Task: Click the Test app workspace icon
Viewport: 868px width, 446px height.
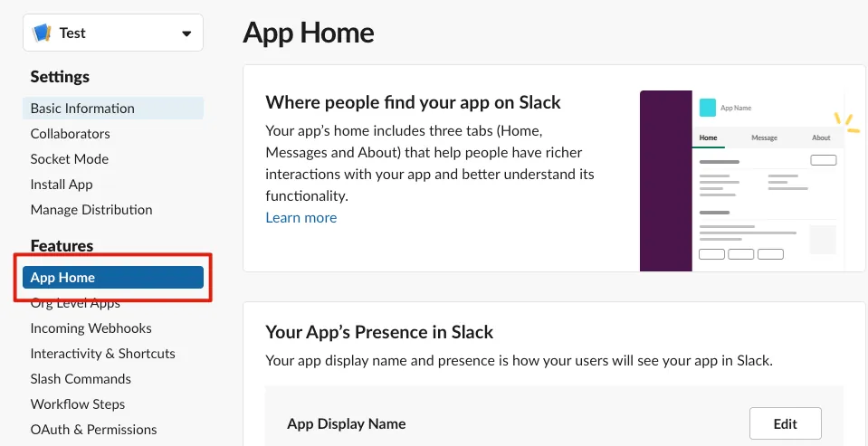Action: [x=42, y=33]
